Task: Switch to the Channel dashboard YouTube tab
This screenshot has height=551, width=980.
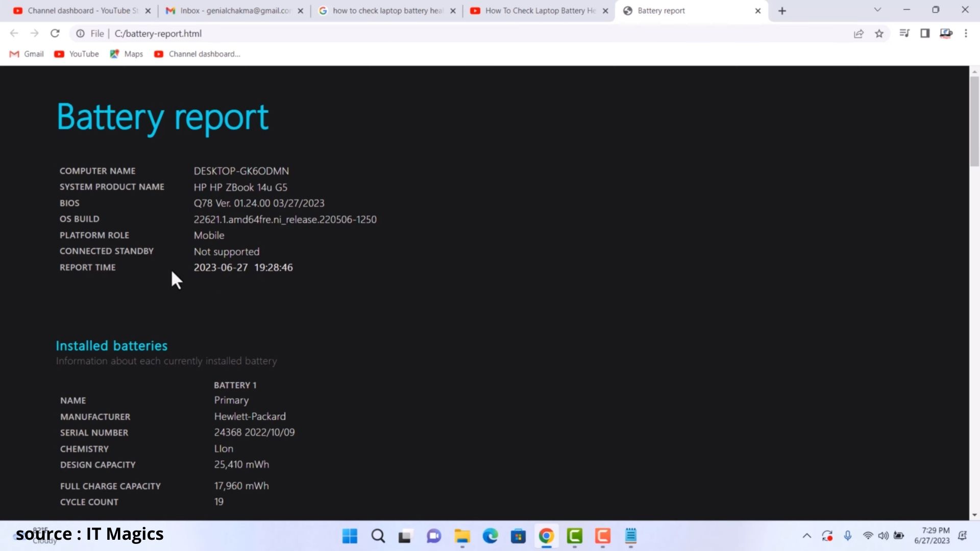Action: coord(82,11)
